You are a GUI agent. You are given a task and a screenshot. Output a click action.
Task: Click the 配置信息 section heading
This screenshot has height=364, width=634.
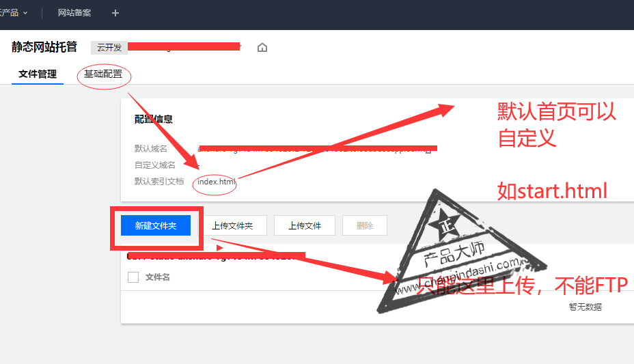pyautogui.click(x=154, y=120)
